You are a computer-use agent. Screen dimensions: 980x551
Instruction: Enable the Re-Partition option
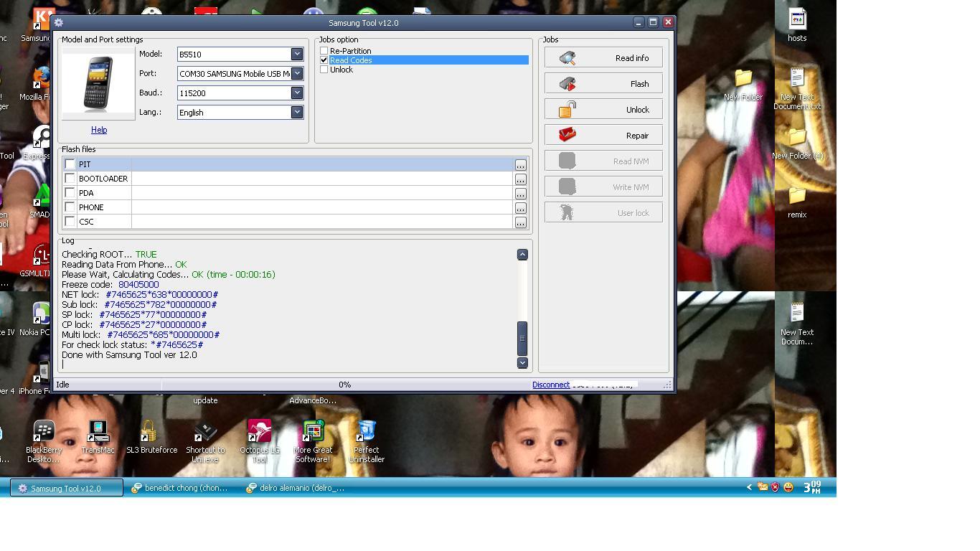pos(324,51)
